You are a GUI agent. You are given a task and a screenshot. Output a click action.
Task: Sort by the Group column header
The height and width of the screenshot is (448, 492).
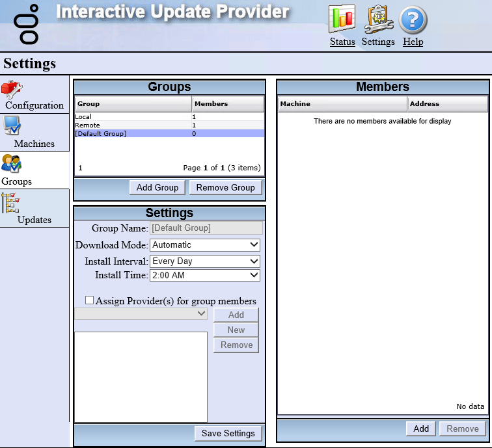pos(133,104)
